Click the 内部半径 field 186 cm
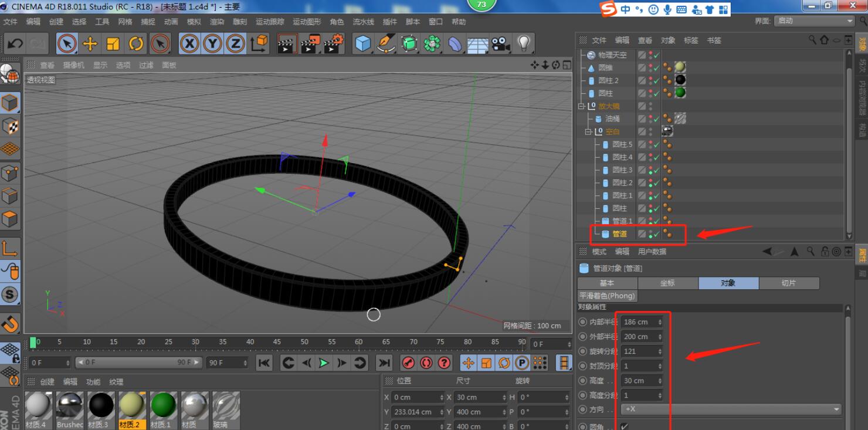This screenshot has width=868, height=430. coord(642,322)
